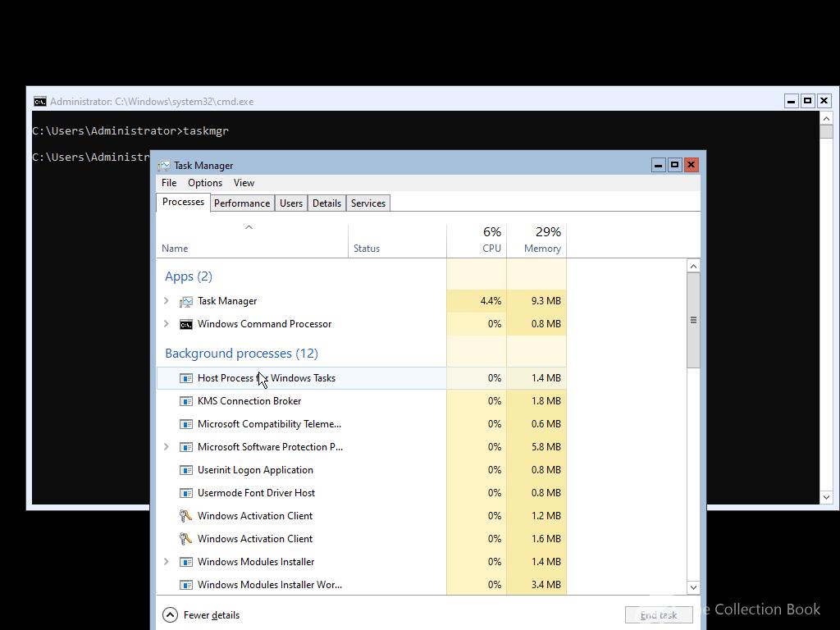Click the Userinit Logon Application icon
Image resolution: width=840 pixels, height=630 pixels.
pyautogui.click(x=186, y=470)
